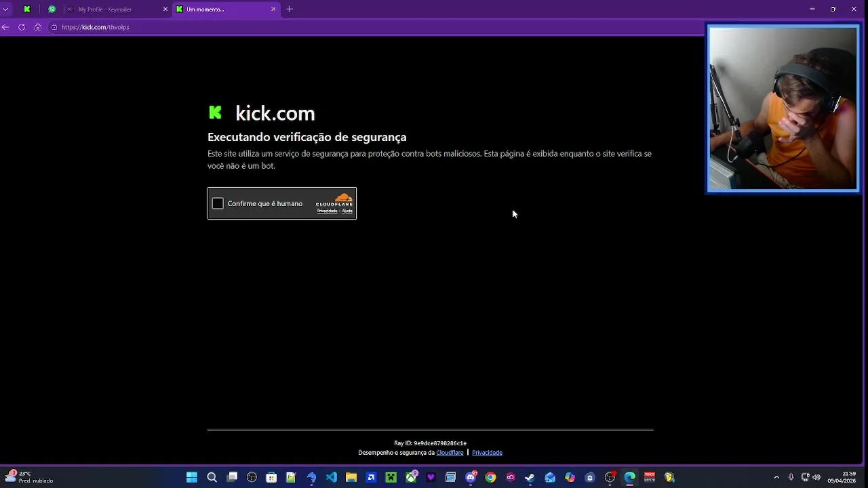This screenshot has width=868, height=488.
Task: Switch to Microsoft Edge in taskbar
Action: (x=630, y=477)
